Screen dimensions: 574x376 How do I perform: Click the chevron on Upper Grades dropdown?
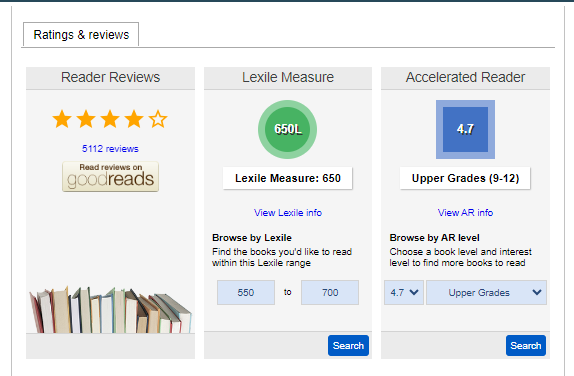537,292
